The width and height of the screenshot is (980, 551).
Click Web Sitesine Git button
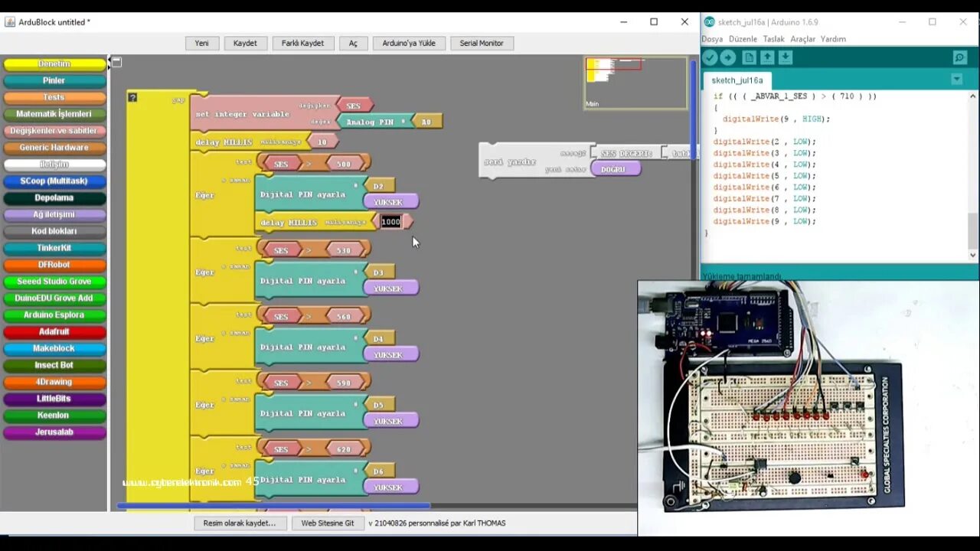(328, 523)
